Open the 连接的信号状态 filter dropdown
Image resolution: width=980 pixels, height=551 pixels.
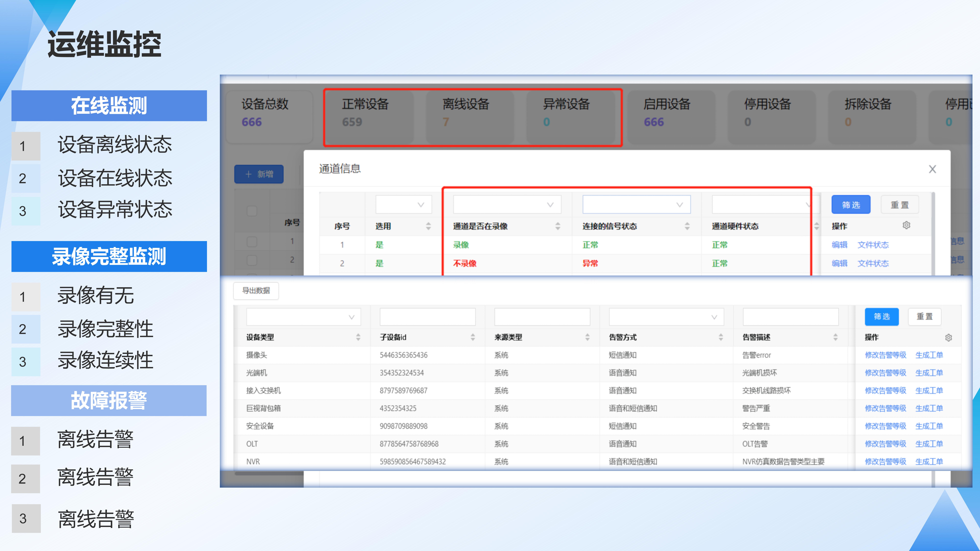pos(636,205)
